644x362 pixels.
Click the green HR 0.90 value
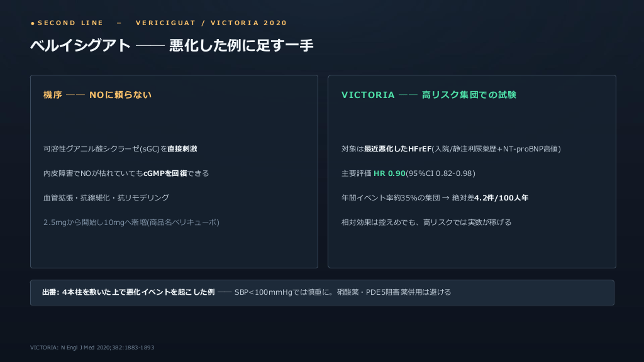point(389,173)
